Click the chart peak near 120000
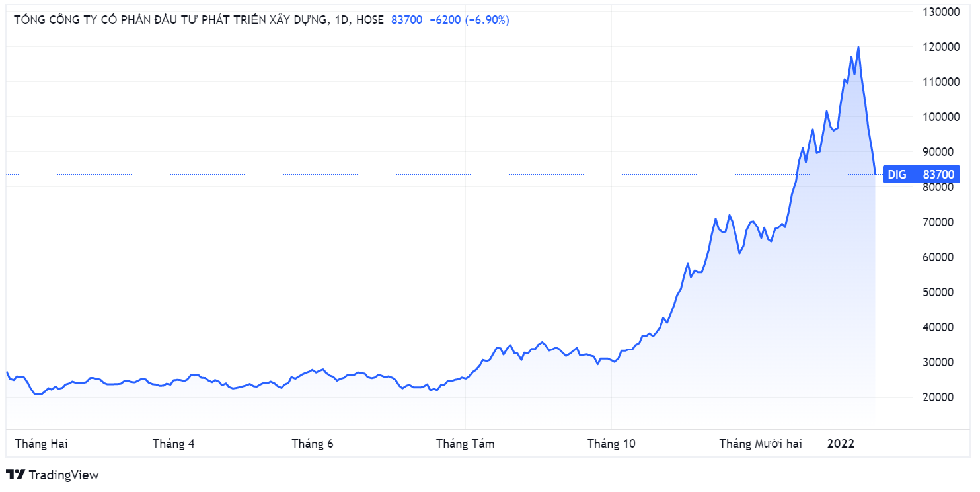 pyautogui.click(x=858, y=48)
